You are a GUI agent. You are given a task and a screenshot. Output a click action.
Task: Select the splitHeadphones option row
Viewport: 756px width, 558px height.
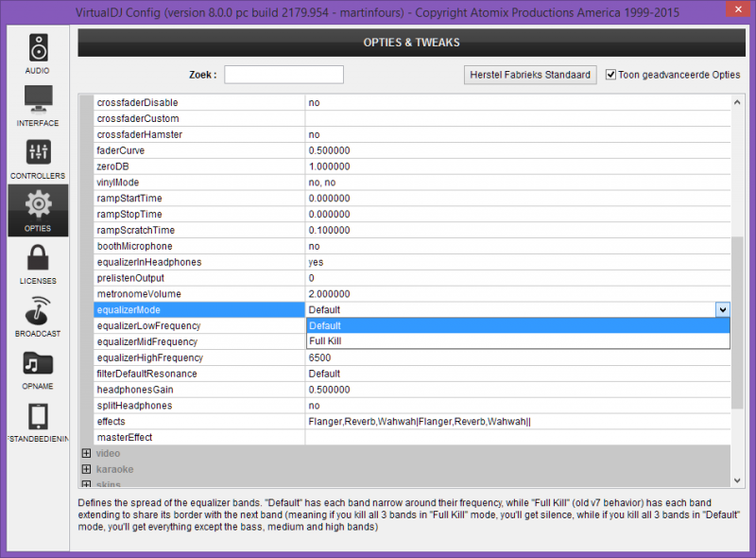(x=412, y=406)
